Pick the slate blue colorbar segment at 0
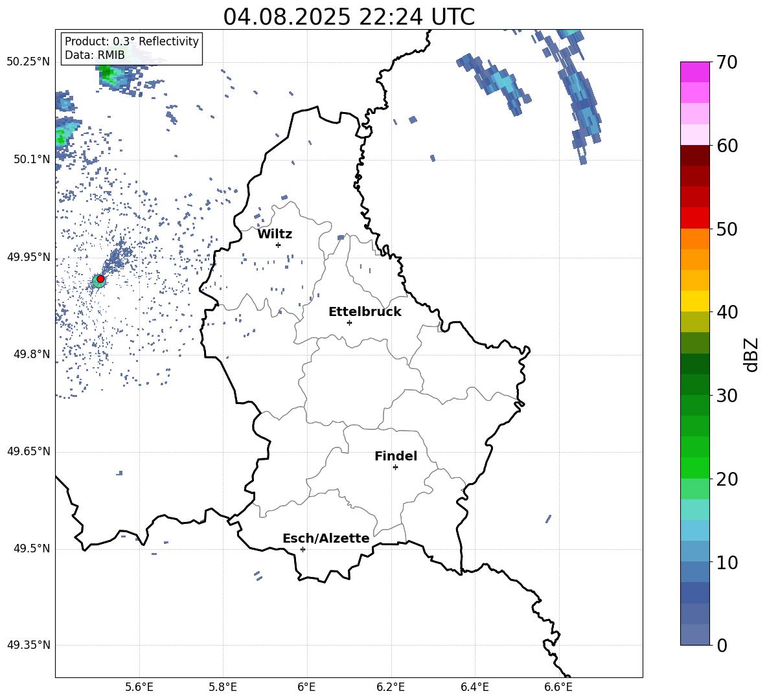This screenshot has width=767, height=700. tap(695, 635)
